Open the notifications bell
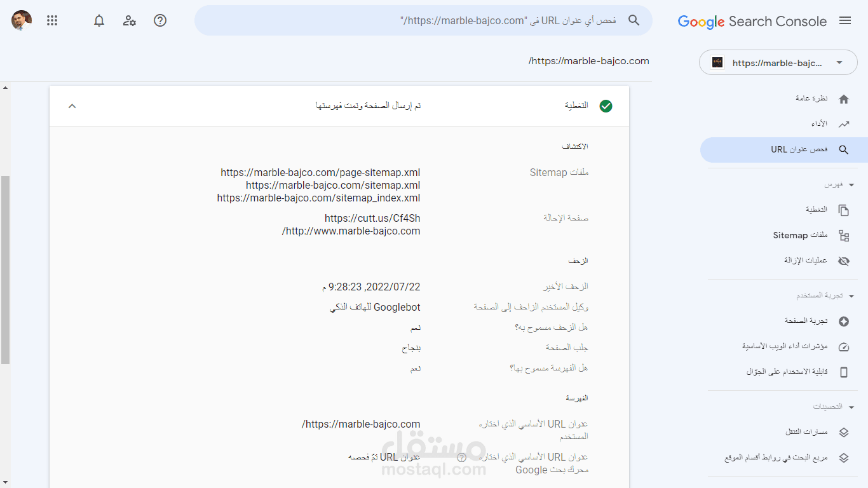This screenshot has height=488, width=868. click(99, 20)
